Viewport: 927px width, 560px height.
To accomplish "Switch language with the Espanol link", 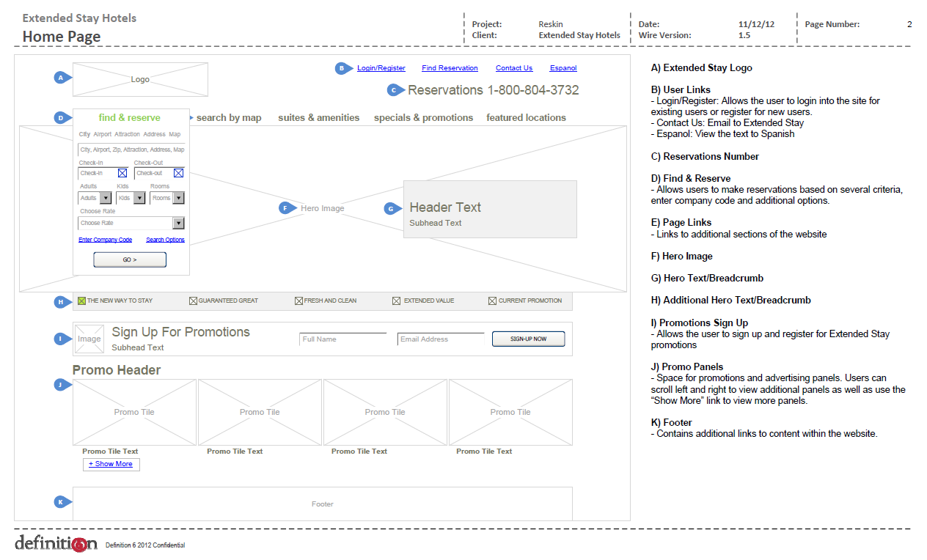I will [563, 68].
